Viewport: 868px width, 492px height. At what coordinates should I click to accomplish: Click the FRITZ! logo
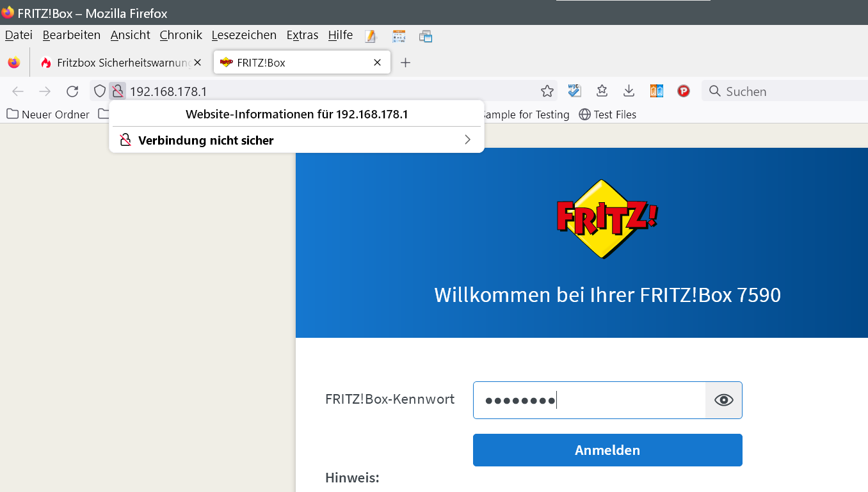[607, 219]
